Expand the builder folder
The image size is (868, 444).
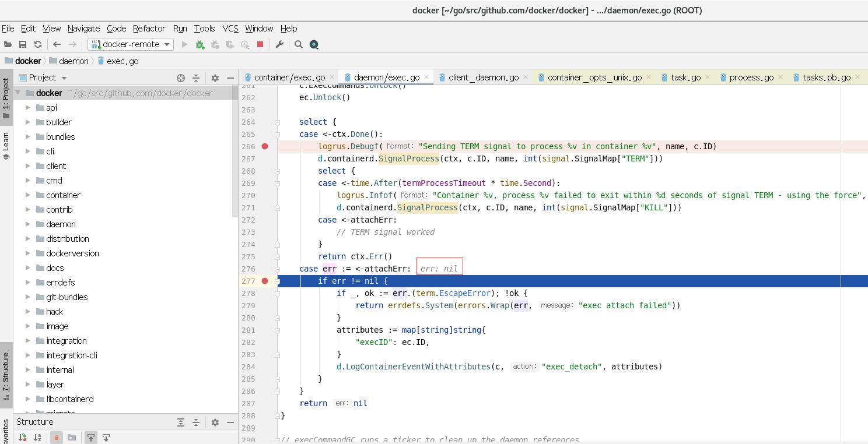click(x=28, y=122)
